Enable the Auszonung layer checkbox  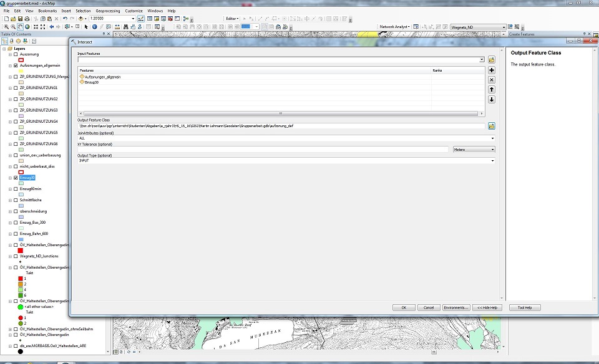[x=16, y=54]
